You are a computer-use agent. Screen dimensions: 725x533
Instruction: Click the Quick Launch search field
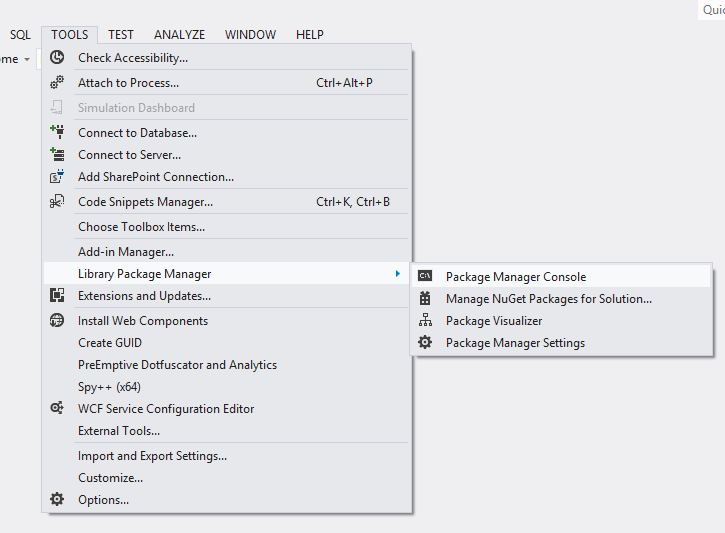712,10
